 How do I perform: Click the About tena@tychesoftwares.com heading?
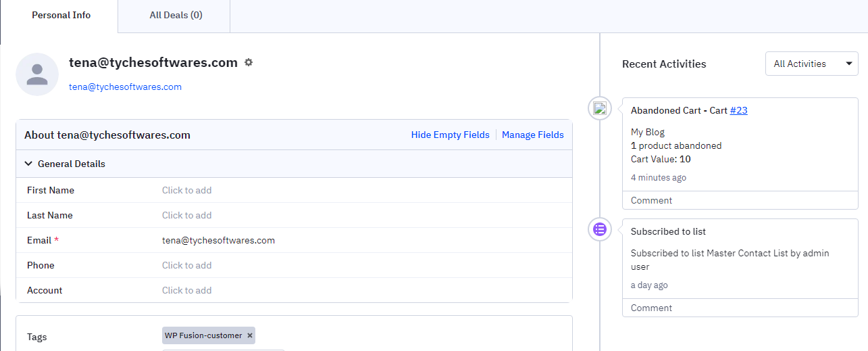click(107, 135)
